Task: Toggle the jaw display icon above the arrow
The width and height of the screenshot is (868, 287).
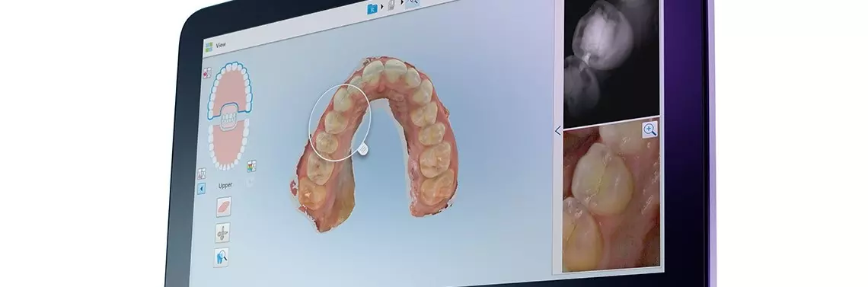Action: tap(202, 174)
